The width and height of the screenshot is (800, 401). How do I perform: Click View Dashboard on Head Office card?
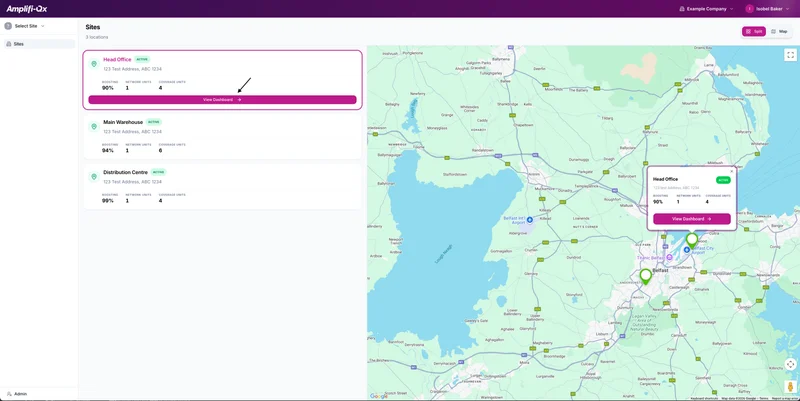(222, 100)
